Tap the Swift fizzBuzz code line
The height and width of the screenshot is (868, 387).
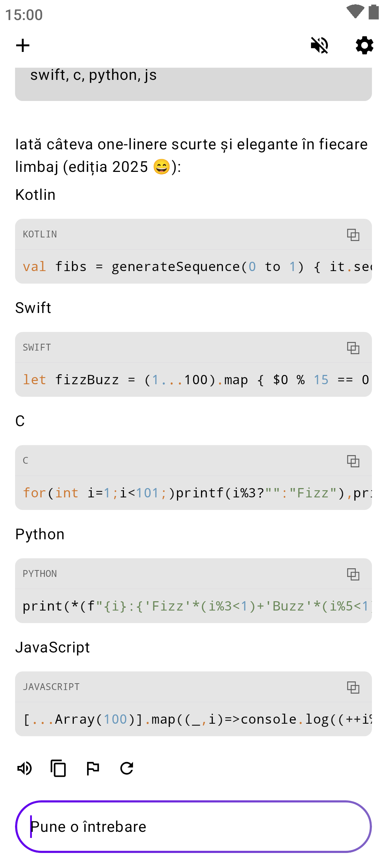[193, 380]
